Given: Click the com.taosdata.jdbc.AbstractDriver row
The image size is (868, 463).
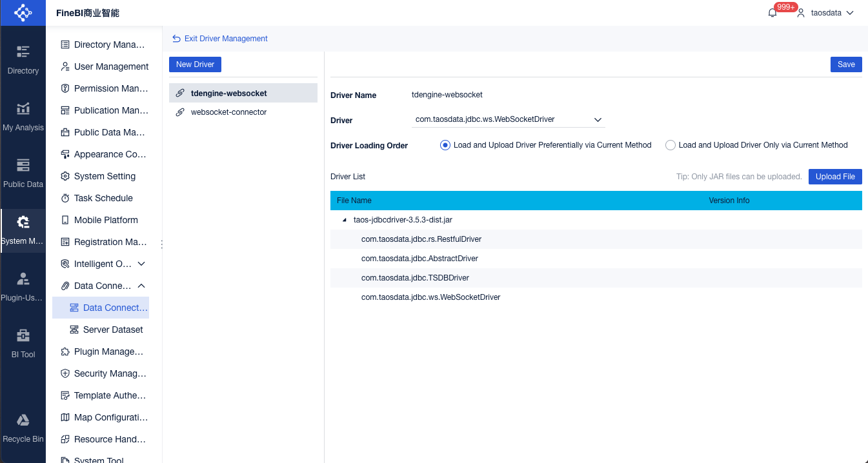Looking at the screenshot, I should coord(596,259).
